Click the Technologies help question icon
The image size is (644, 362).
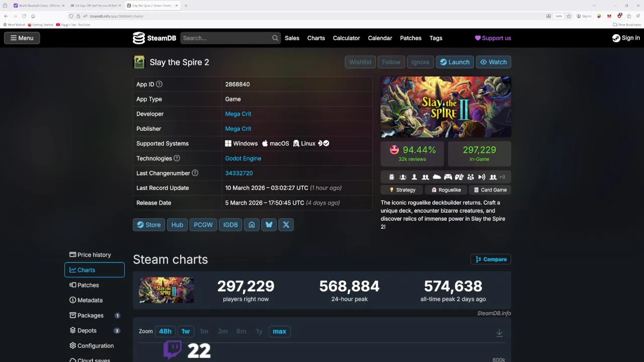point(177,158)
